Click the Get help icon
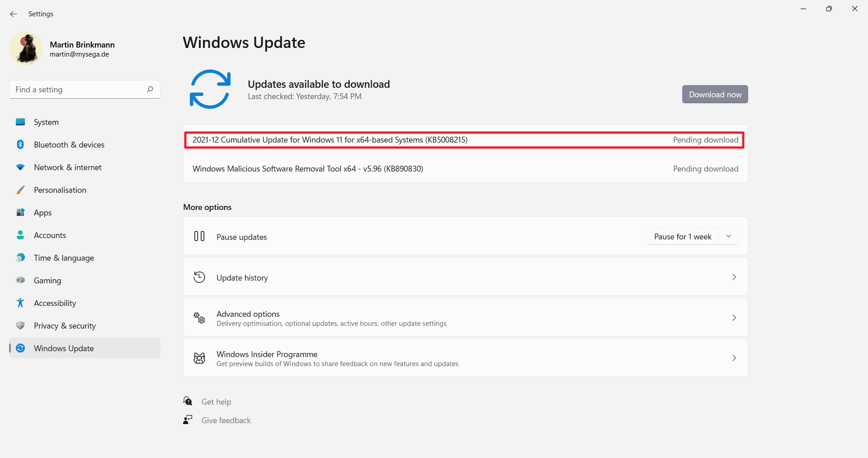868x458 pixels. [188, 401]
